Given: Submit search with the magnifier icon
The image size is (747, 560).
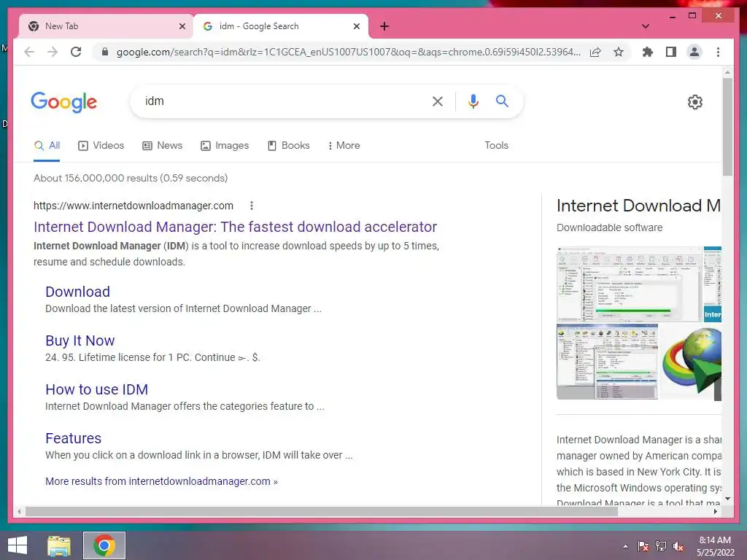Looking at the screenshot, I should (502, 101).
